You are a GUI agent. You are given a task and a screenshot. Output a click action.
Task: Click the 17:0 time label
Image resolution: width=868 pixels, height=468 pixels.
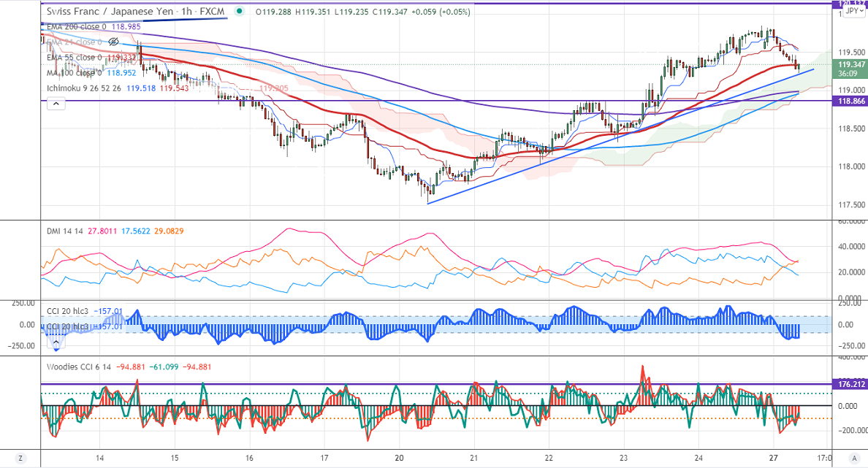823,458
